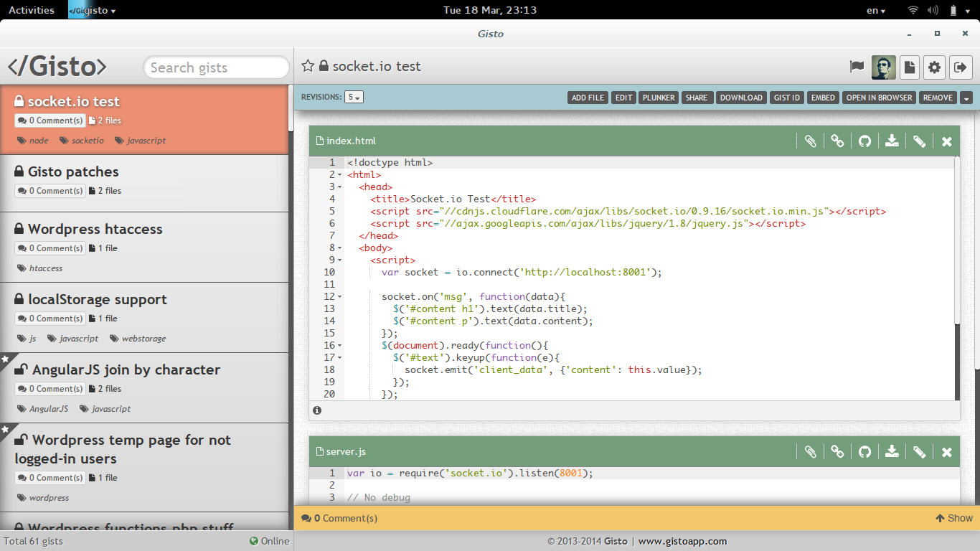Click the DOWNLOAD gist button

(741, 98)
